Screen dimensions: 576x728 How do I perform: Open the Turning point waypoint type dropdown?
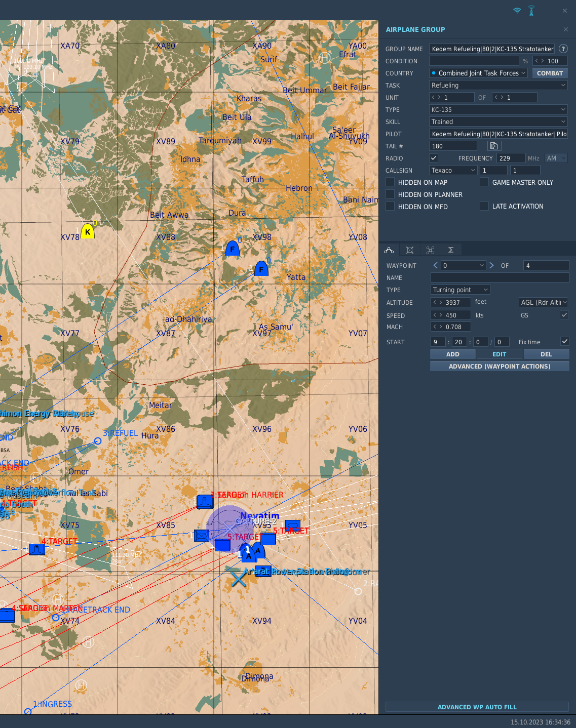[x=459, y=290]
